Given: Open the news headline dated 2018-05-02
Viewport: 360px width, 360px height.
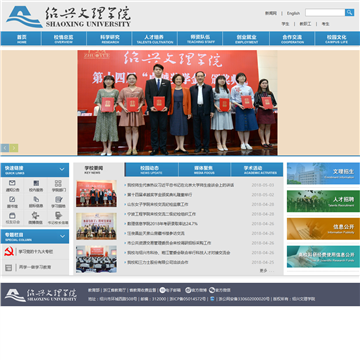Looking at the screenshot, I should click(160, 195).
